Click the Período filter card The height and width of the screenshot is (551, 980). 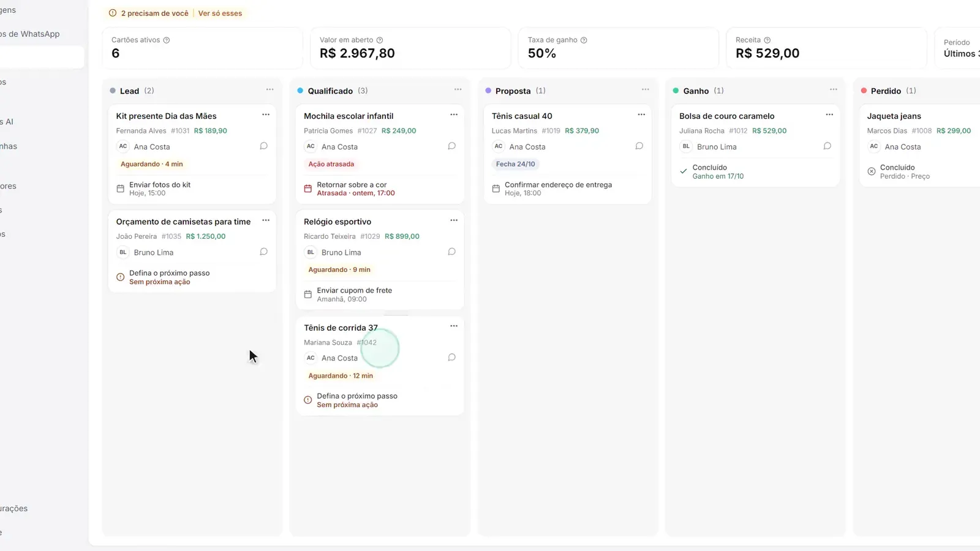tap(958, 48)
